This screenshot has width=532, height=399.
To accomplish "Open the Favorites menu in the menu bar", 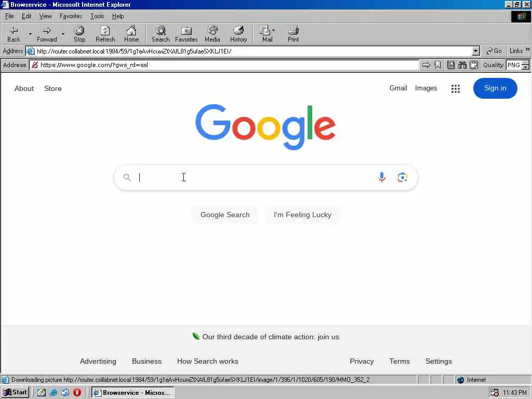I will click(x=71, y=16).
